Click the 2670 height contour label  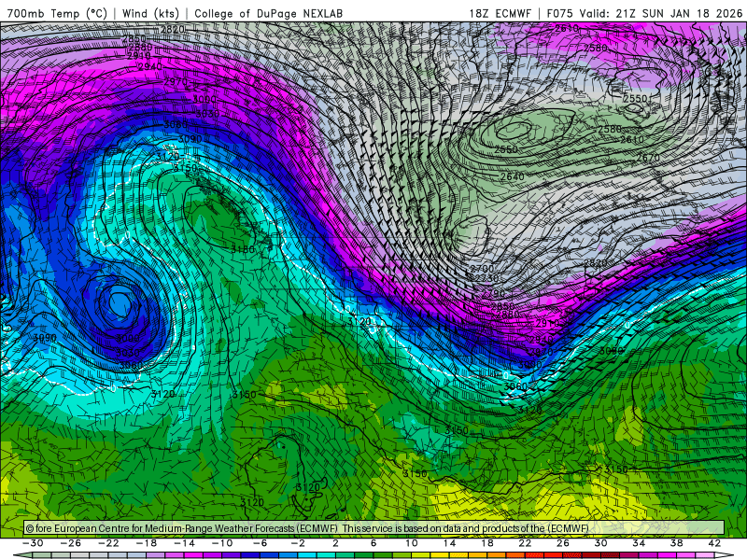point(648,158)
